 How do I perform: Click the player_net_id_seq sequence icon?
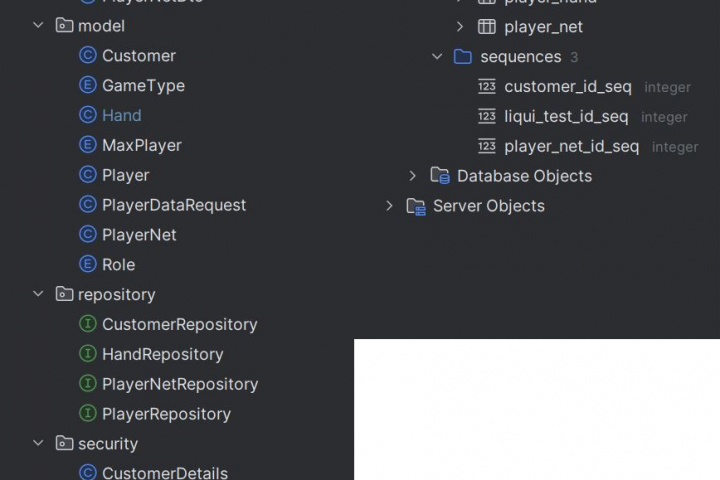tap(487, 146)
